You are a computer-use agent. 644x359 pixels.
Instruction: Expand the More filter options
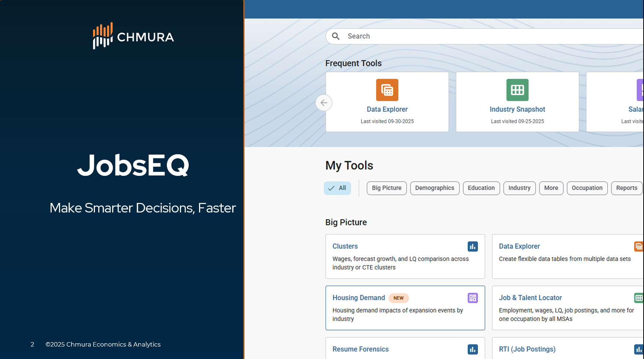[x=551, y=188]
